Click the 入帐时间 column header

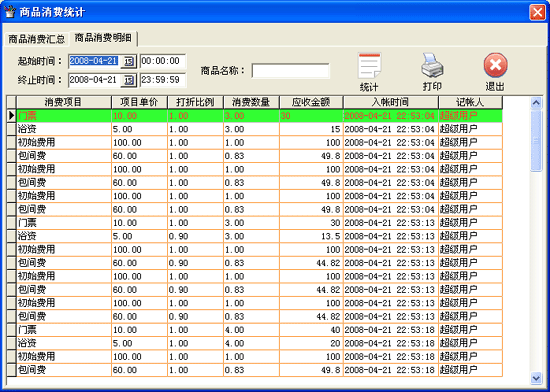click(391, 102)
